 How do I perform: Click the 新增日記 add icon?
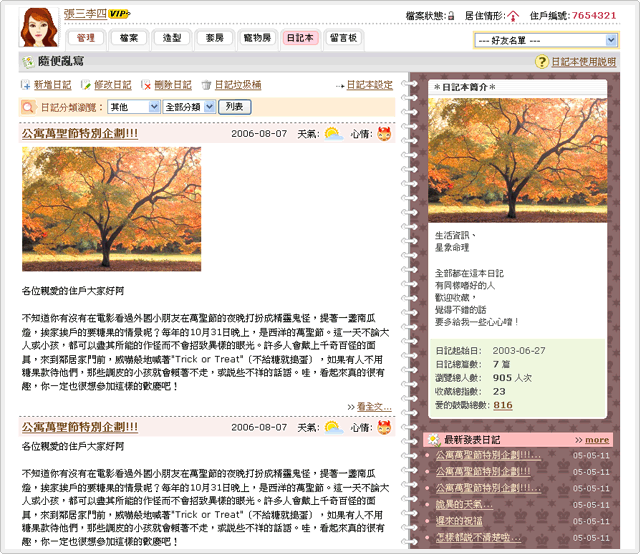click(x=26, y=85)
